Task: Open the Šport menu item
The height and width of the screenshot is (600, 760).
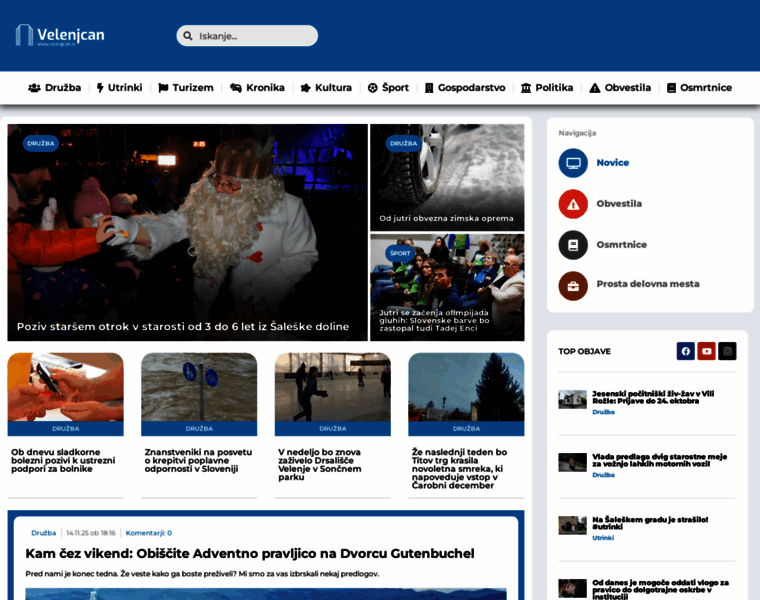Action: tap(388, 88)
